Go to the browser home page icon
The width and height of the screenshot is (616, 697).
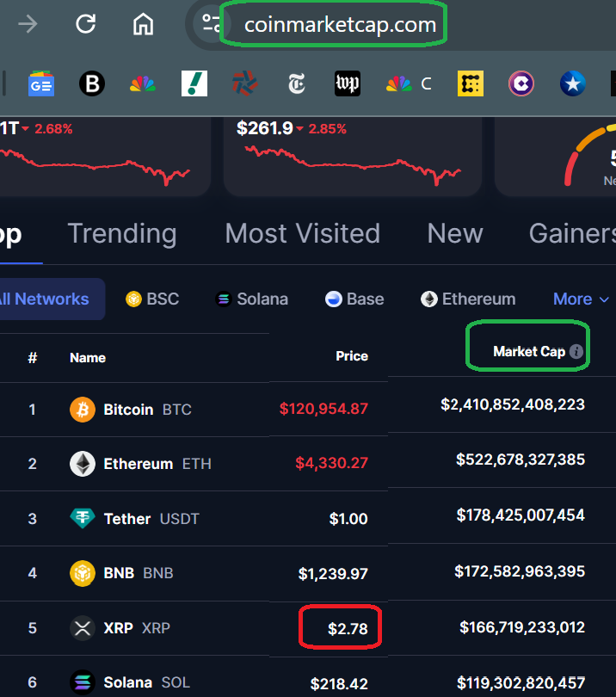pyautogui.click(x=143, y=24)
